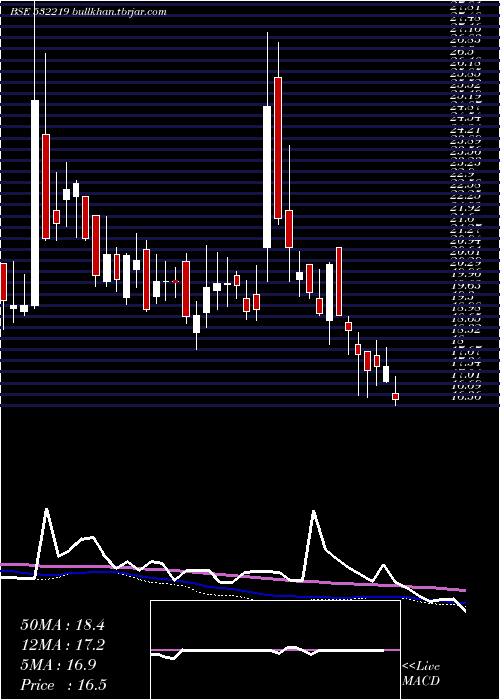Click the 21.92 price axis label

click(x=465, y=208)
